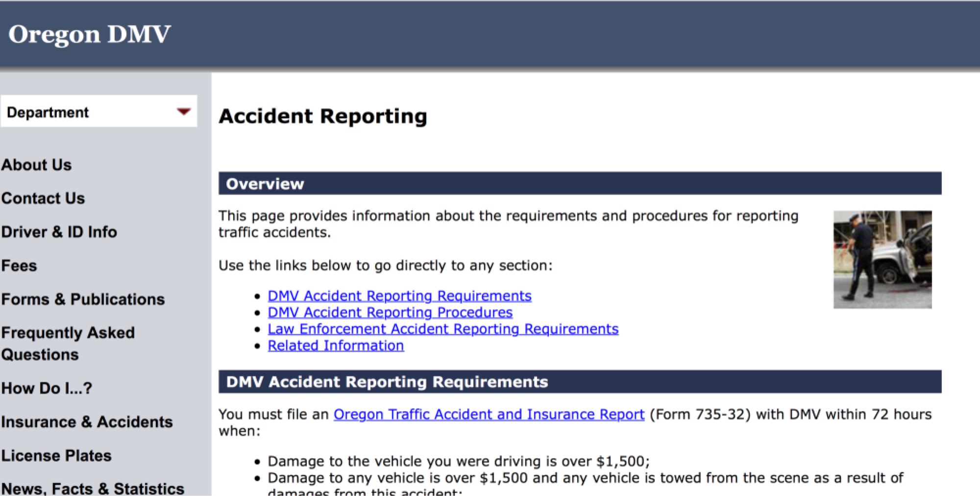Navigate to Forms & Publications

click(x=83, y=299)
